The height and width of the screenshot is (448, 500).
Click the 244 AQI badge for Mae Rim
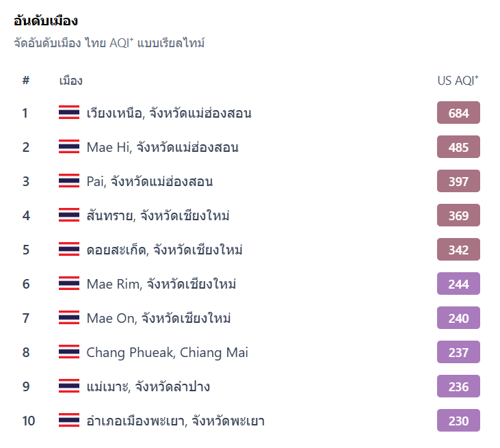pyautogui.click(x=458, y=284)
